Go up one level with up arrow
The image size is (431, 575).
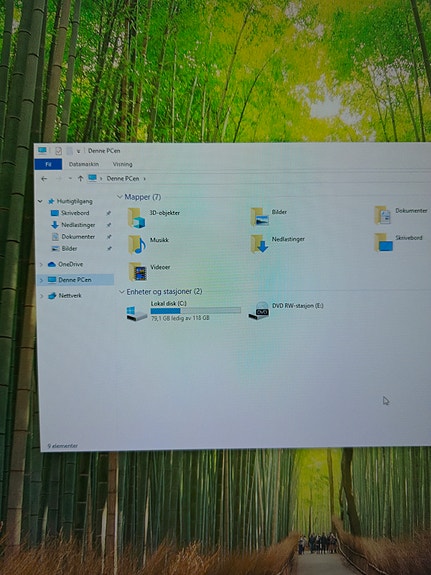80,179
